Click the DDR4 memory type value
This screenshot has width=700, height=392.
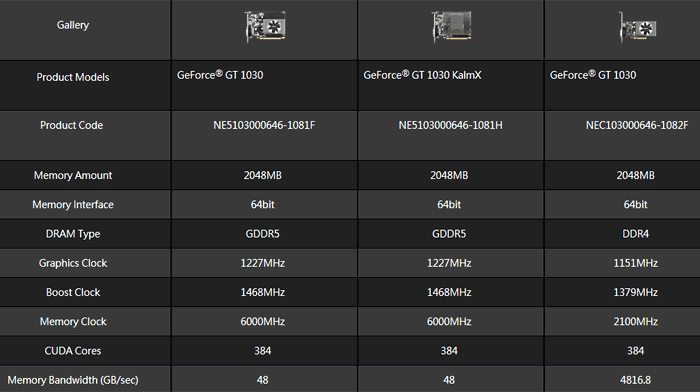[x=635, y=234]
